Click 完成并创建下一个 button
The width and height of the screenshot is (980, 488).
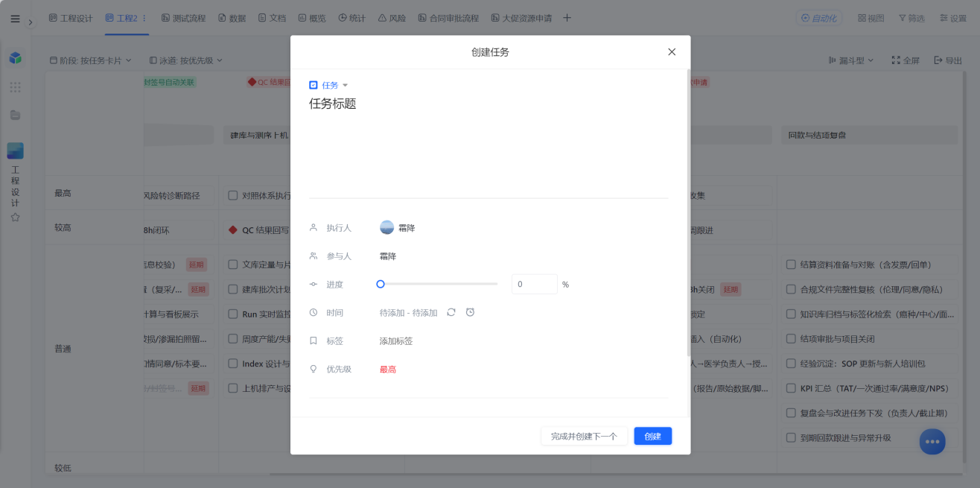point(584,436)
